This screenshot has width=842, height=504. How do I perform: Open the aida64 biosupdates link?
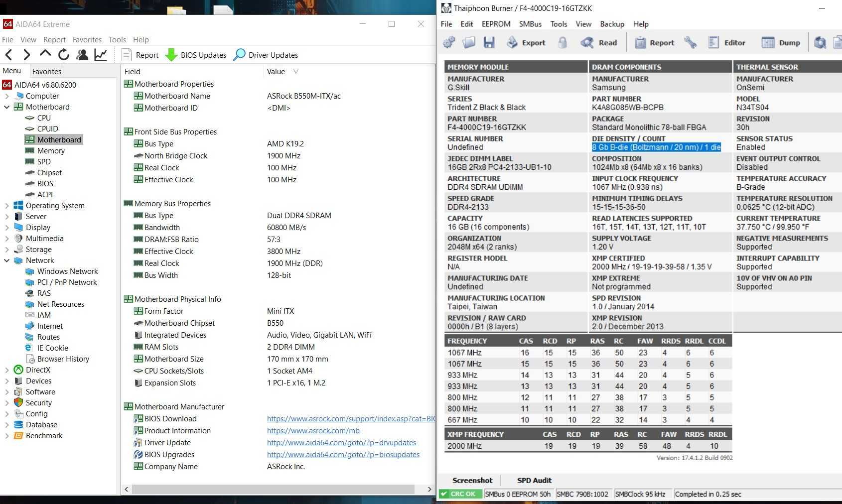coord(343,454)
